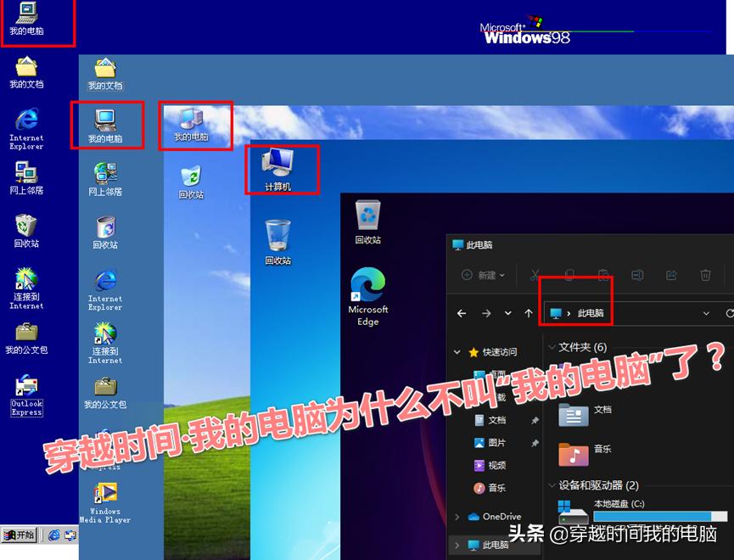Click the back navigation arrow in Explorer
The image size is (734, 560).
tap(462, 313)
